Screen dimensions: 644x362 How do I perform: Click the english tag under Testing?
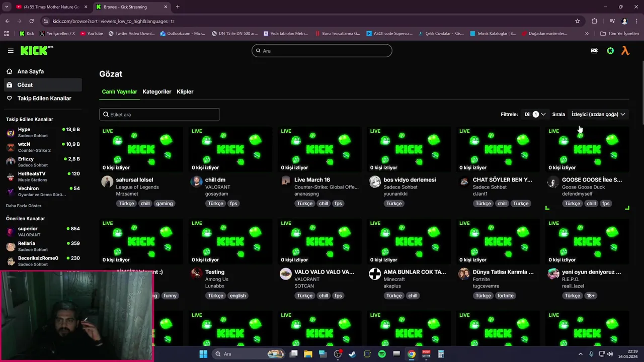coord(238,296)
